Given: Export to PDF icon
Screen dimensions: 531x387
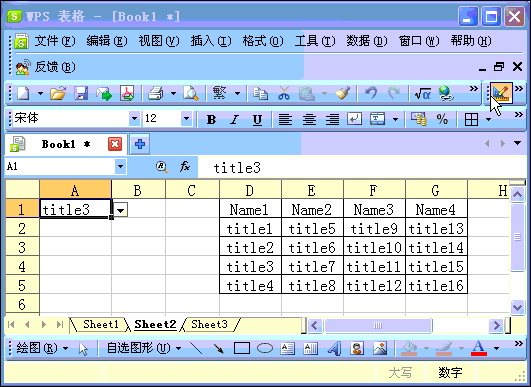Looking at the screenshot, I should pos(127,93).
